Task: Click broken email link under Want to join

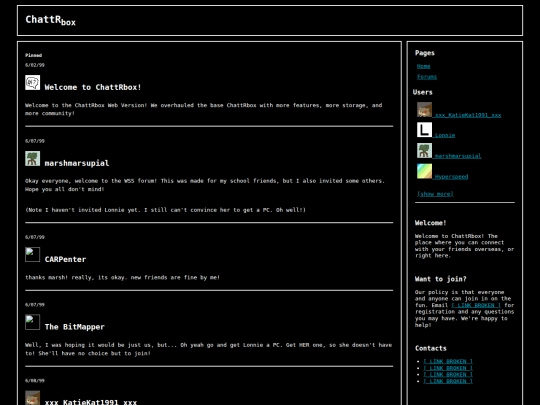Action: coord(476,305)
